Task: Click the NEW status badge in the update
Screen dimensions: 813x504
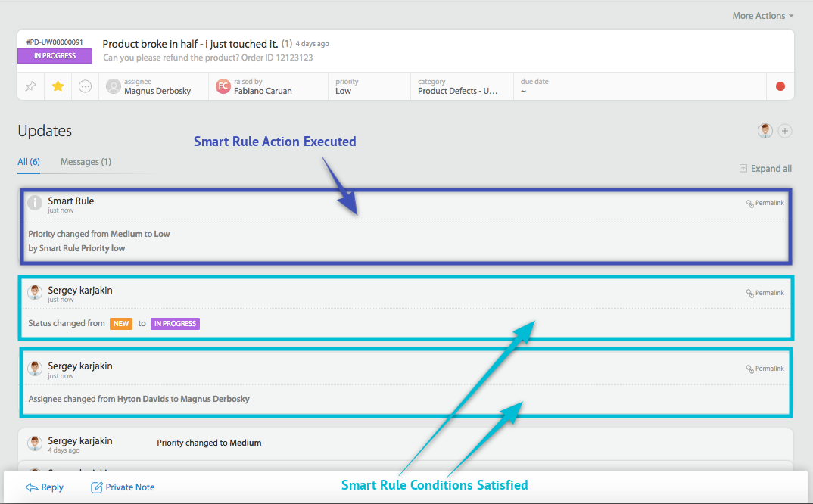Action: tap(121, 323)
